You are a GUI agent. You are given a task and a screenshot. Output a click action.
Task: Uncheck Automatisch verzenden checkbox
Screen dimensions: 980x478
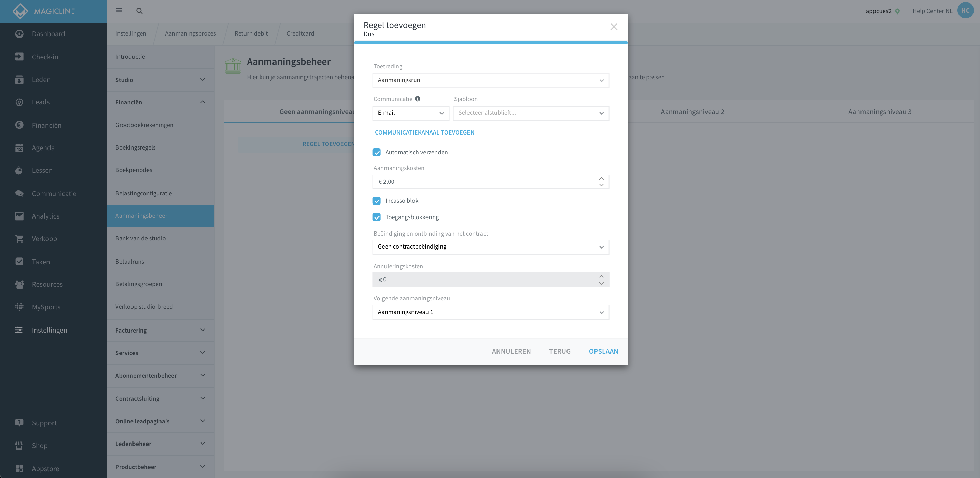coord(377,153)
